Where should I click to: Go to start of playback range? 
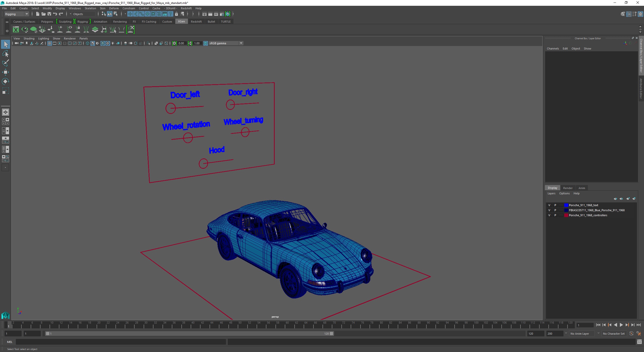598,325
